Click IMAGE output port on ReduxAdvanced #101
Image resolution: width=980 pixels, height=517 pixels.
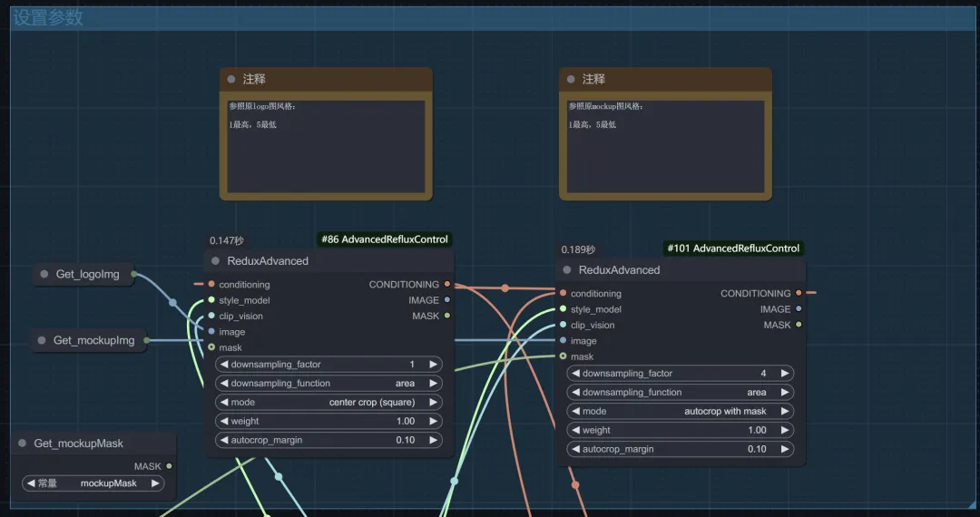[x=799, y=309]
